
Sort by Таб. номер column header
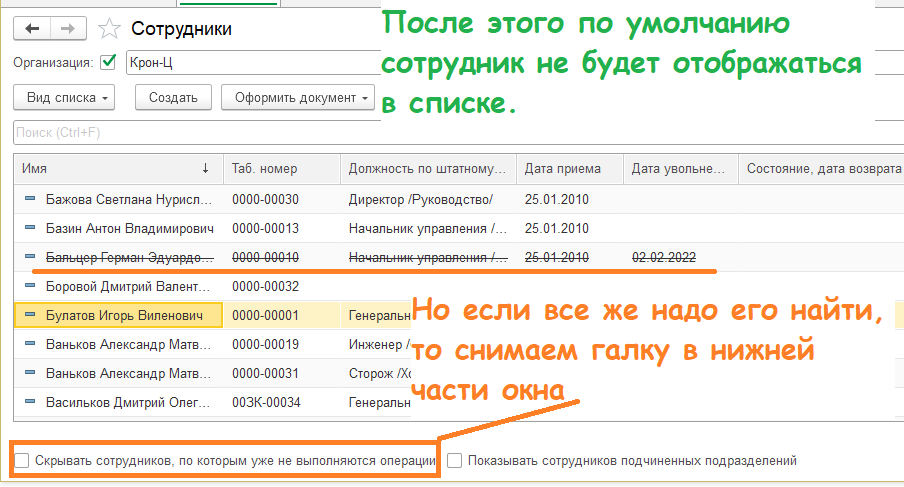pyautogui.click(x=282, y=168)
